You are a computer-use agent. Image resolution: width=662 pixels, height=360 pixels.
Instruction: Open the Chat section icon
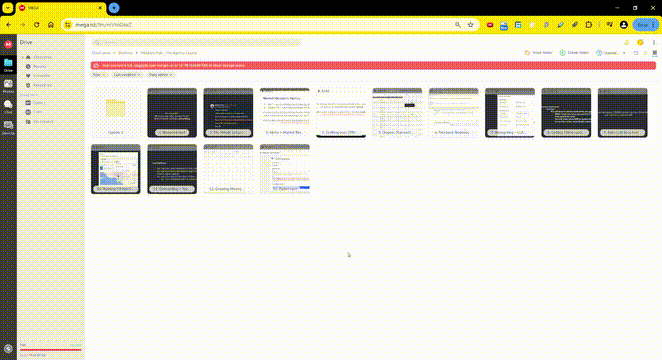(x=8, y=106)
